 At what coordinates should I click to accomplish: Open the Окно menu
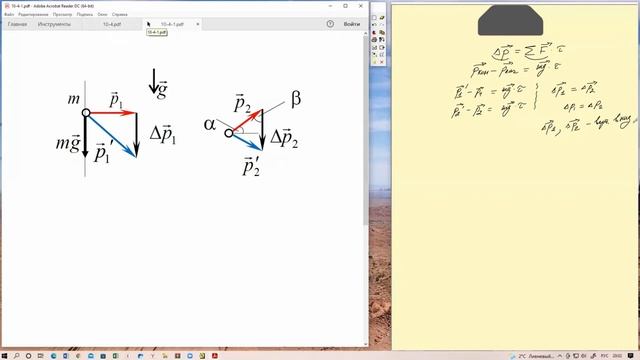tap(102, 14)
